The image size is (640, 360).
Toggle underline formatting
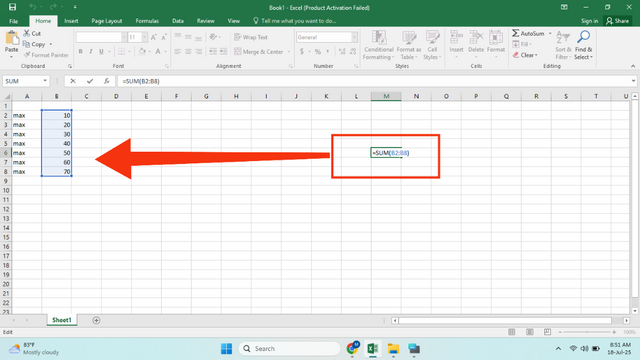tap(101, 51)
